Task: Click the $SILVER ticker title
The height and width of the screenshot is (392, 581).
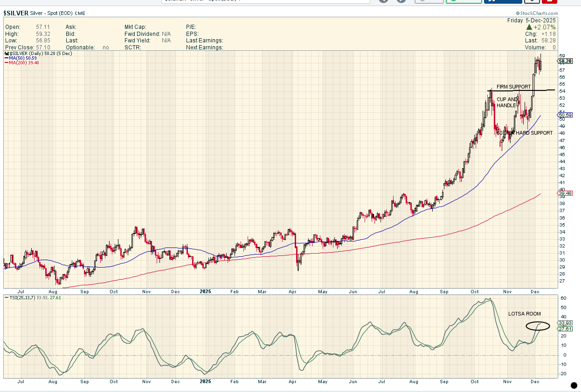Action: [x=16, y=13]
